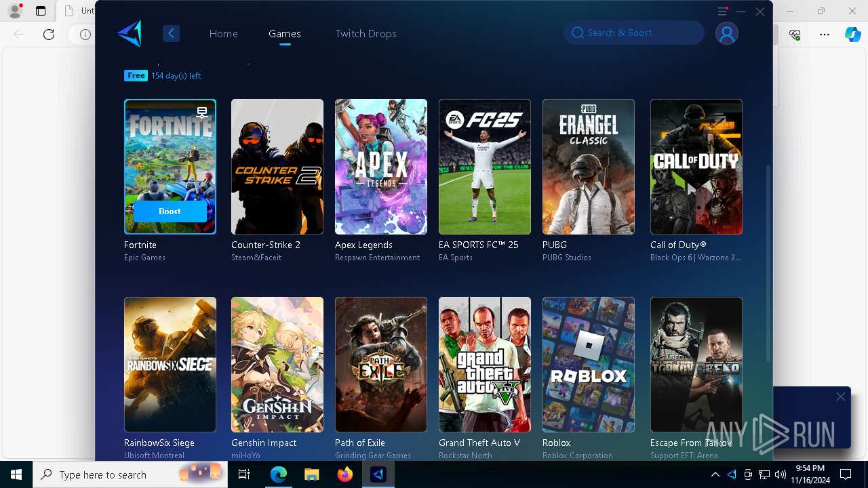868x488 pixels.
Task: Click the Fortnite title text
Action: coord(140,245)
